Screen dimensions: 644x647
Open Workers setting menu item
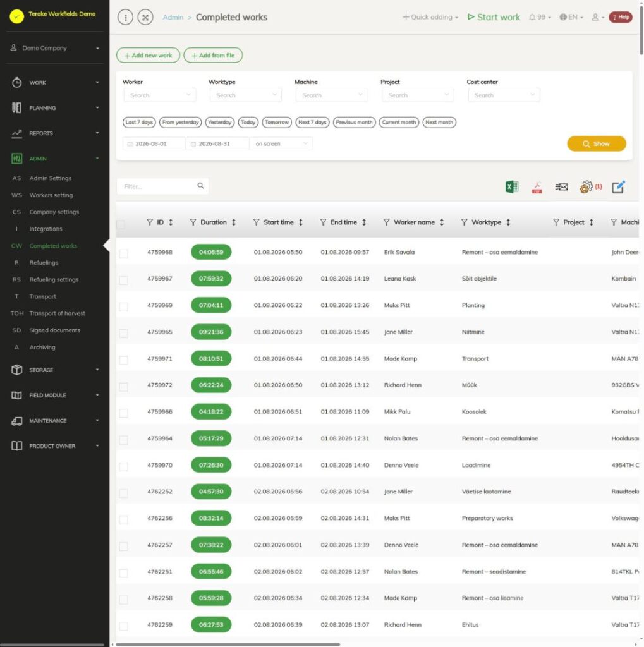pos(51,195)
